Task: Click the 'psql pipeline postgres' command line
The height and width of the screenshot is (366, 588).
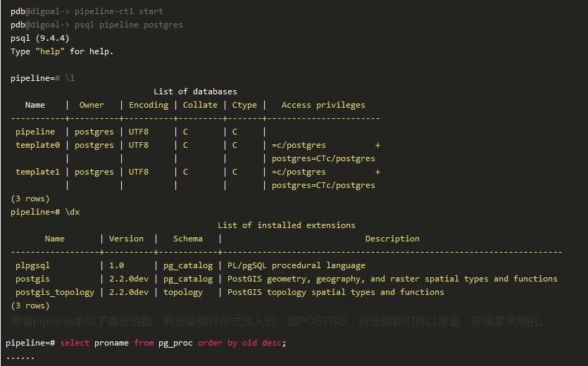Action: click(x=128, y=25)
